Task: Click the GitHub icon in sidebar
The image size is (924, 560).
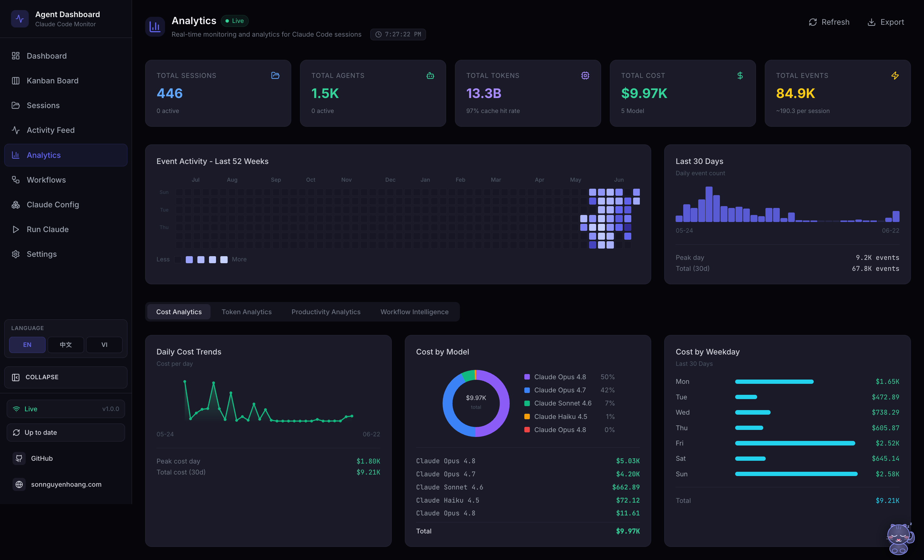Action: (x=19, y=458)
